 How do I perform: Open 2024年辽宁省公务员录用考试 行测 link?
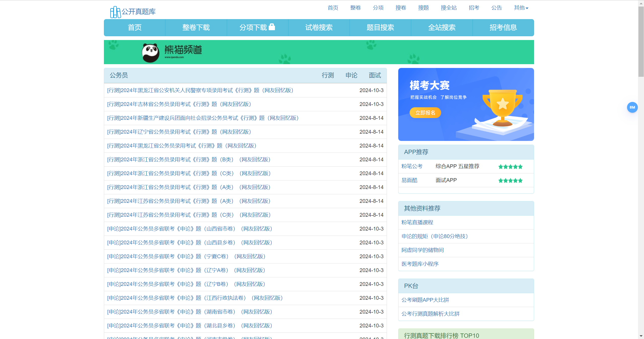(x=179, y=132)
